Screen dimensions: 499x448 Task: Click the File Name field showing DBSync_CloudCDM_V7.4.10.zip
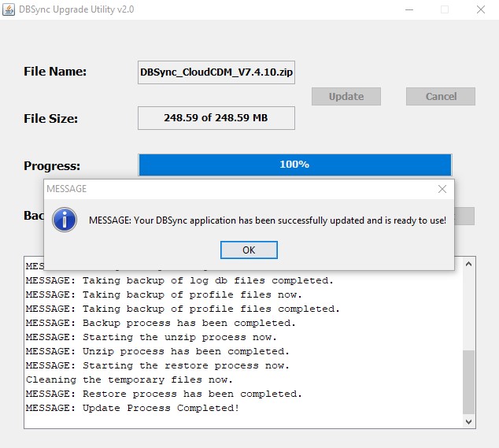click(x=216, y=72)
